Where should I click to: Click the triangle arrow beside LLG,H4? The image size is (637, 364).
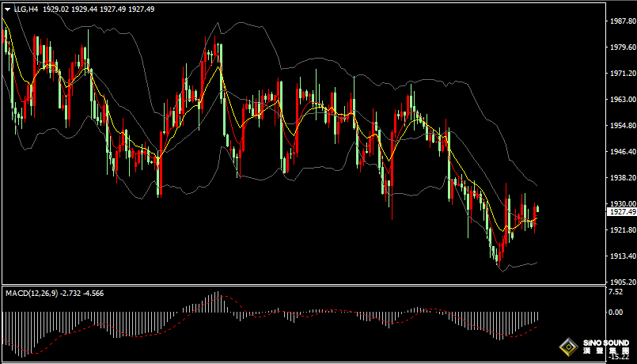(8, 8)
